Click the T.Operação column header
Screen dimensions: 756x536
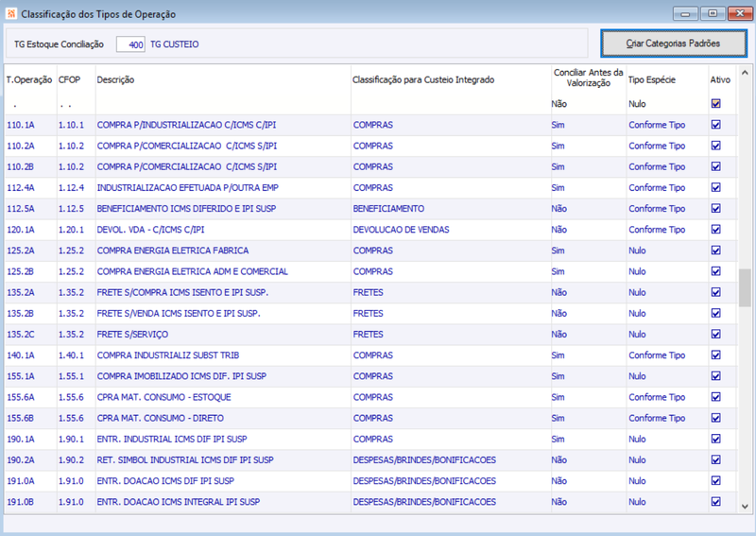29,79
